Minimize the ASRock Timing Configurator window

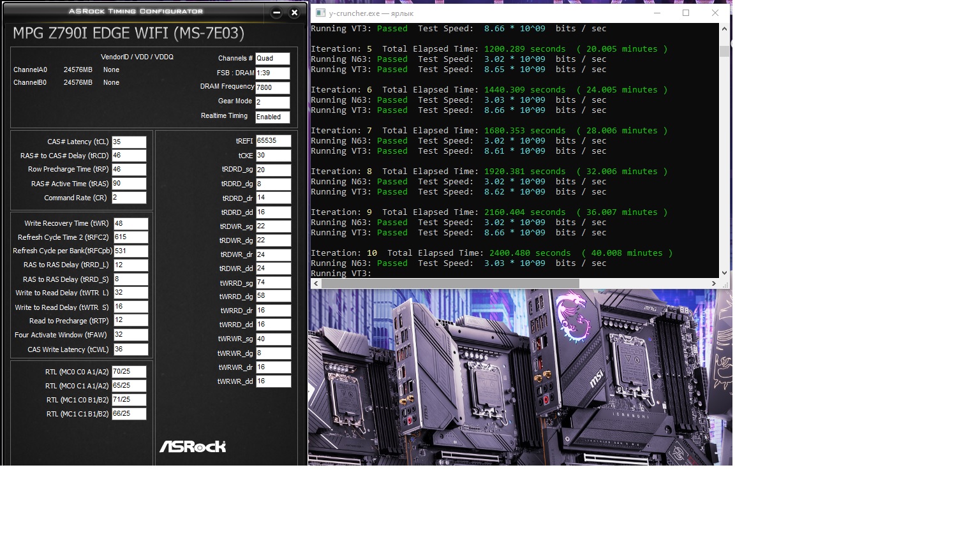pos(276,12)
